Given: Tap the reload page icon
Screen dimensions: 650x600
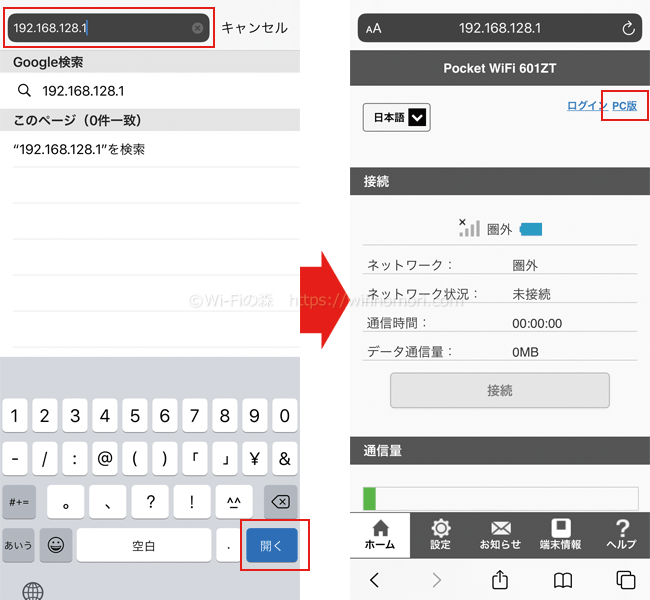Looking at the screenshot, I should pyautogui.click(x=628, y=28).
